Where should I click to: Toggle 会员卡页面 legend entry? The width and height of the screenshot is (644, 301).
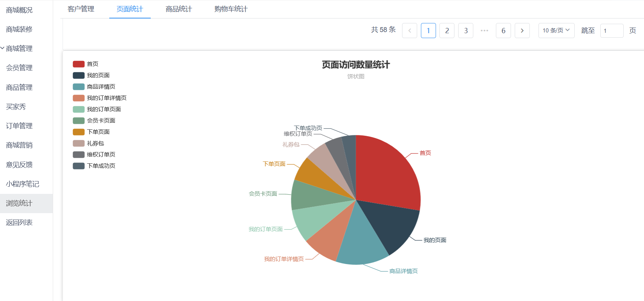(94, 121)
